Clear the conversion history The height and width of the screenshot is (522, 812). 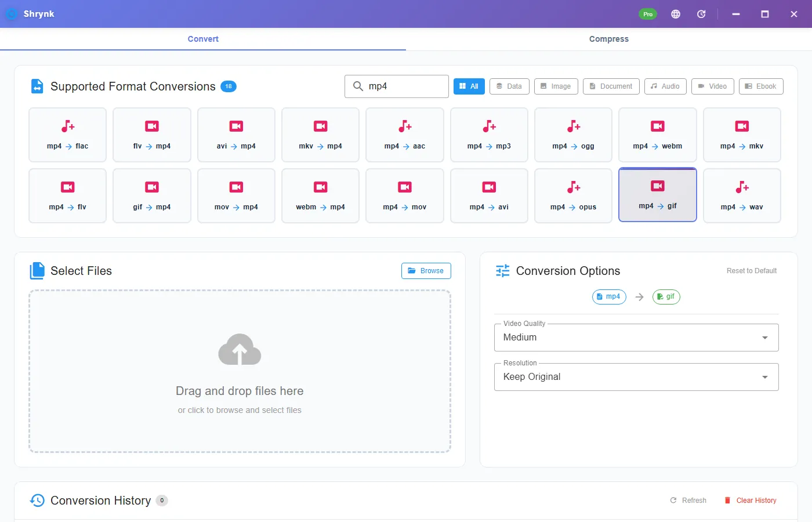pyautogui.click(x=751, y=501)
